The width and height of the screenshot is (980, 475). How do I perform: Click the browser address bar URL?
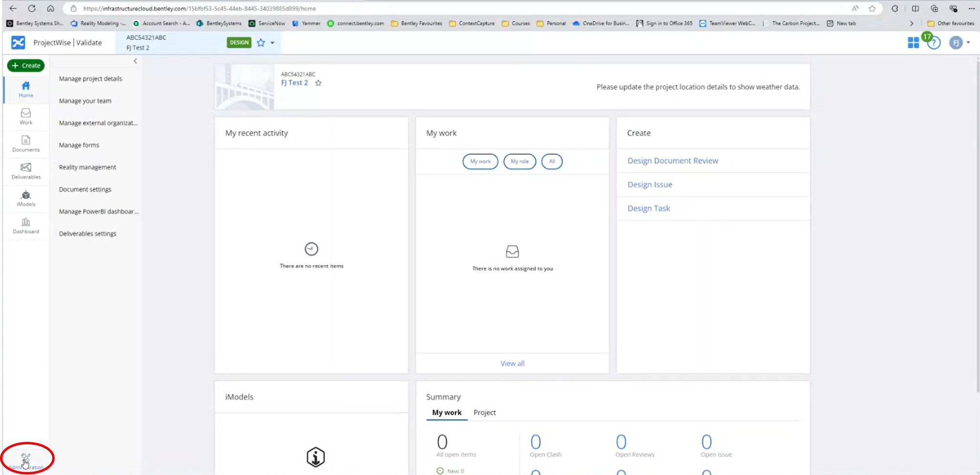point(199,8)
